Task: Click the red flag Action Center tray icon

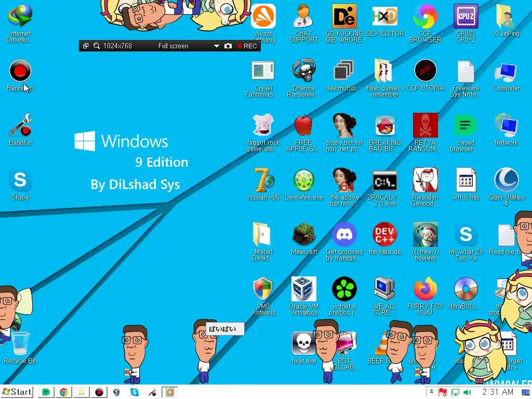Action: (x=443, y=392)
